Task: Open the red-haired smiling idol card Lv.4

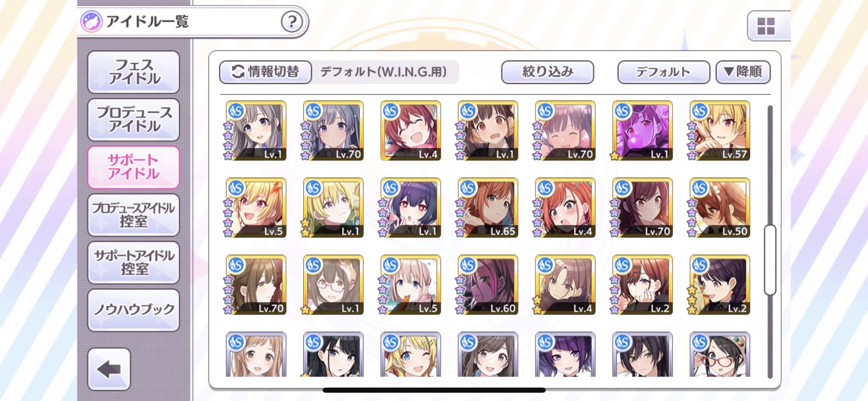Action: pyautogui.click(x=410, y=131)
